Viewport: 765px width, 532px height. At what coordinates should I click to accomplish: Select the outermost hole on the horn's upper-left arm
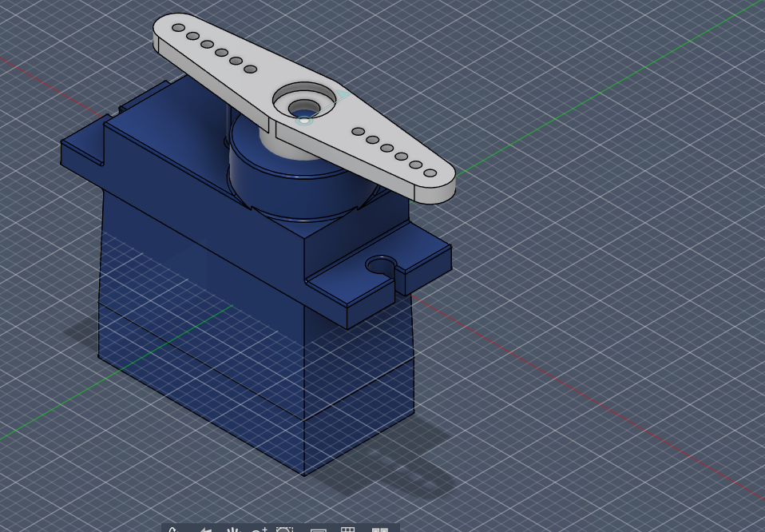[179, 28]
